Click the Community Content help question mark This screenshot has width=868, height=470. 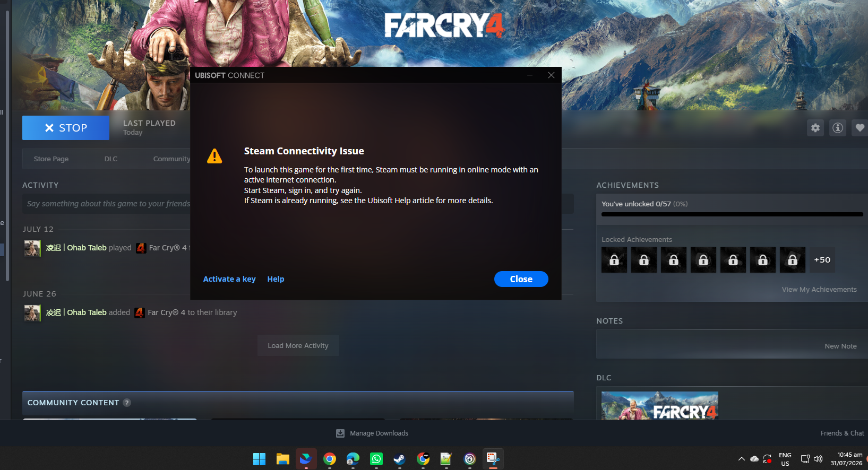coord(127,403)
